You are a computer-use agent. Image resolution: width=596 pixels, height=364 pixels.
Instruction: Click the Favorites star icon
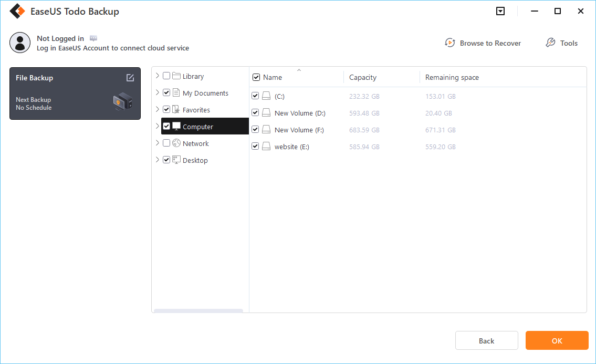176,110
